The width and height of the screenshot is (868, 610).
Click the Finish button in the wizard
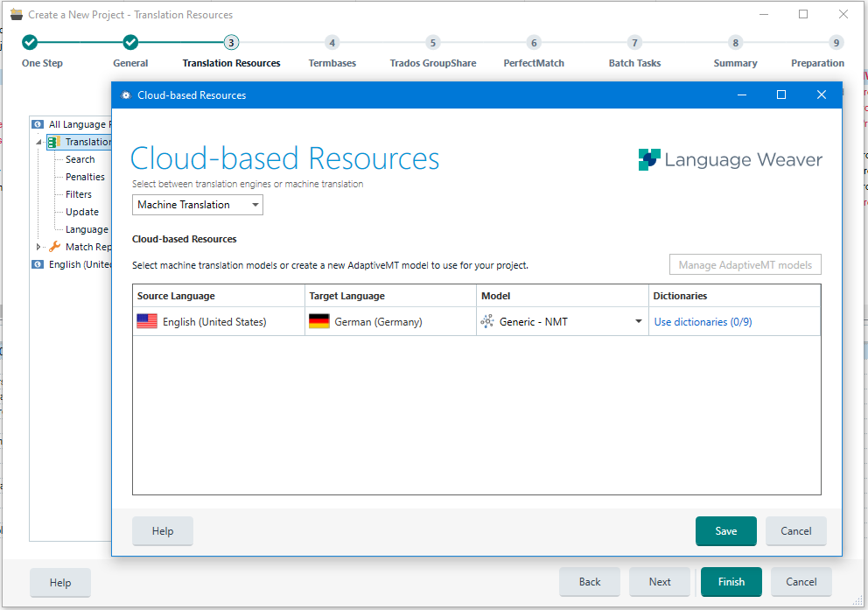[x=731, y=582]
